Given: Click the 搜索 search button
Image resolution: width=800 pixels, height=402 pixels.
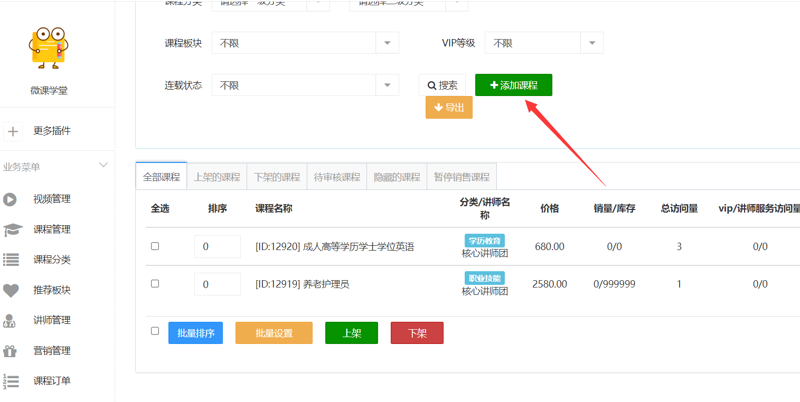Looking at the screenshot, I should 442,85.
